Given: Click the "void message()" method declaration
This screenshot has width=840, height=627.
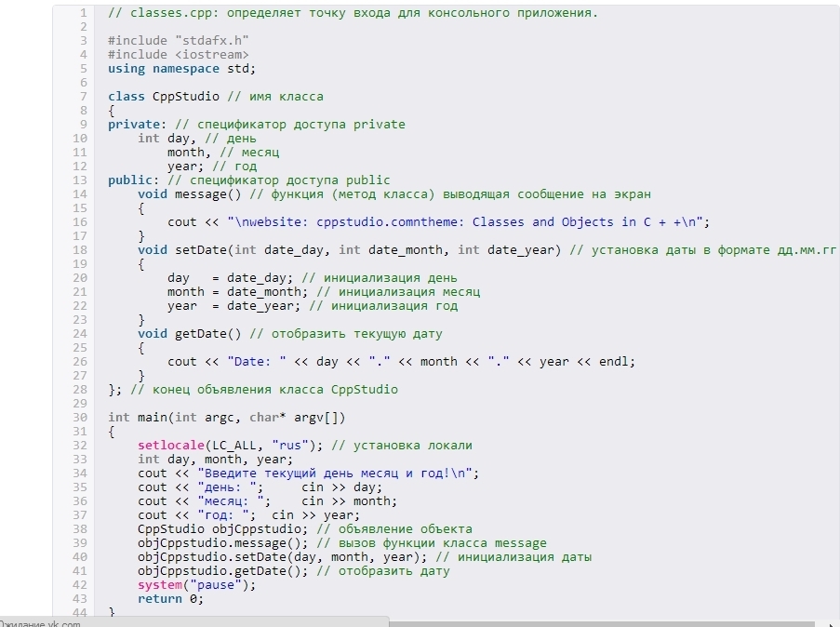Looking at the screenshot, I should point(190,194).
